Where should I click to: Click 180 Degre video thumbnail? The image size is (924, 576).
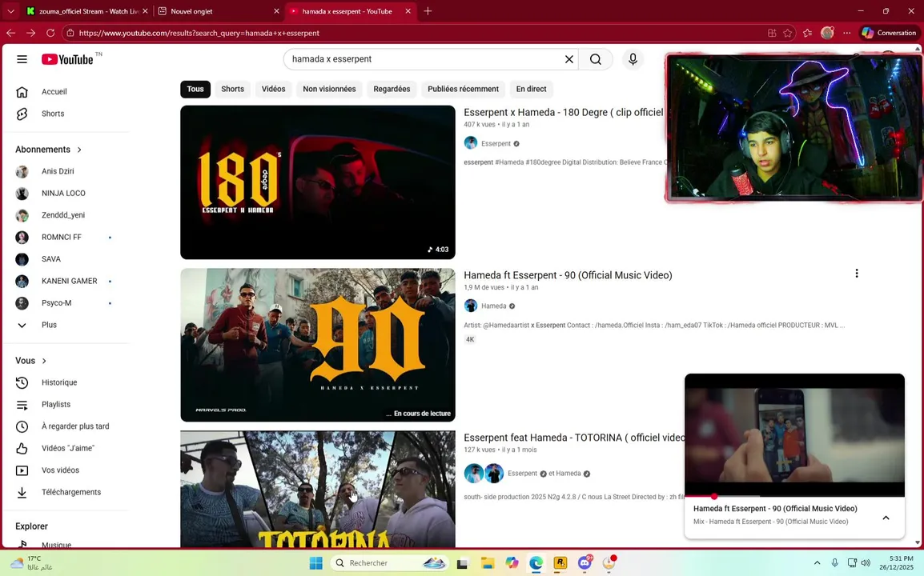tap(318, 182)
